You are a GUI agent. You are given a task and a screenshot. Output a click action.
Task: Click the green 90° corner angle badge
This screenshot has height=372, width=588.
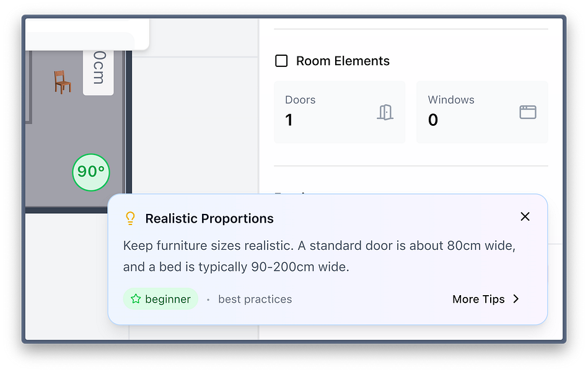pos(90,172)
